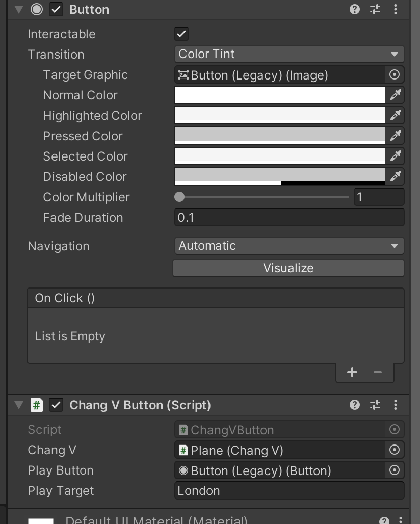Click the Play Target text field
The height and width of the screenshot is (524, 420).
pos(288,491)
